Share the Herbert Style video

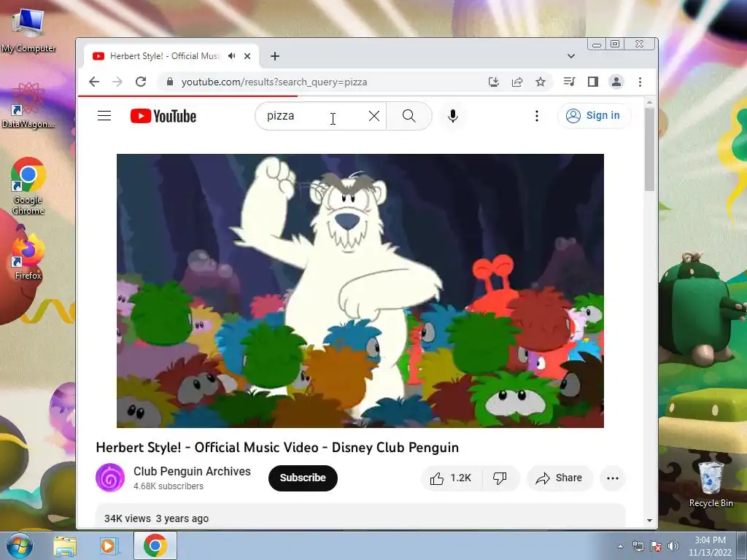(x=560, y=478)
